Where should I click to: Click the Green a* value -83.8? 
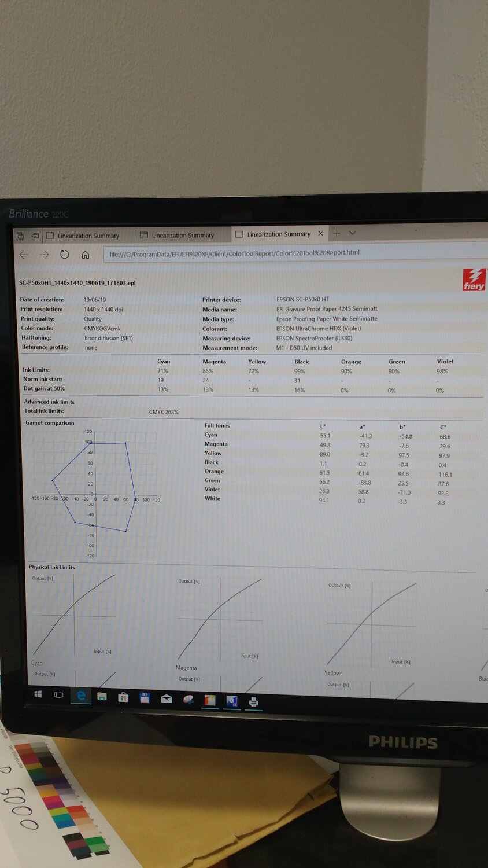pyautogui.click(x=364, y=483)
